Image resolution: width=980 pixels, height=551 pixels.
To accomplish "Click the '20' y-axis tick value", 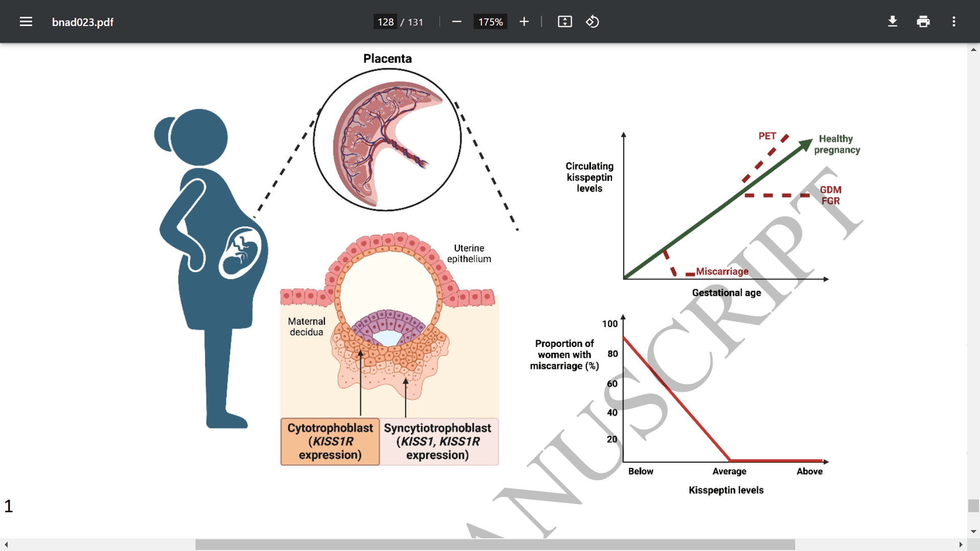I will [612, 439].
